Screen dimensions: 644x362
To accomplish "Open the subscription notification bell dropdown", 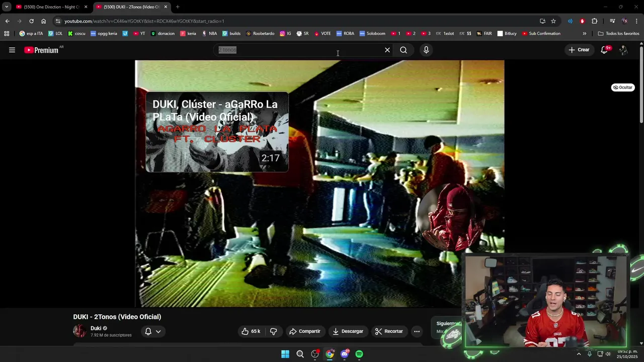I will coord(153,331).
